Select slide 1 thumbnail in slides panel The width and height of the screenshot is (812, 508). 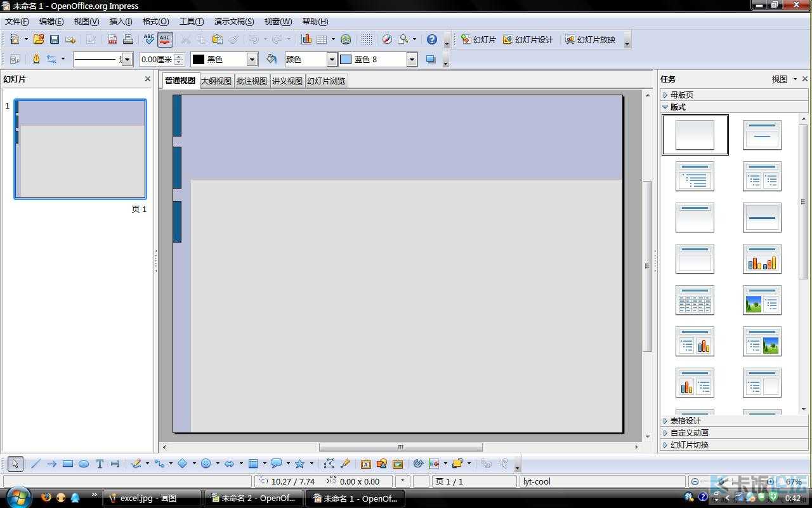point(80,149)
